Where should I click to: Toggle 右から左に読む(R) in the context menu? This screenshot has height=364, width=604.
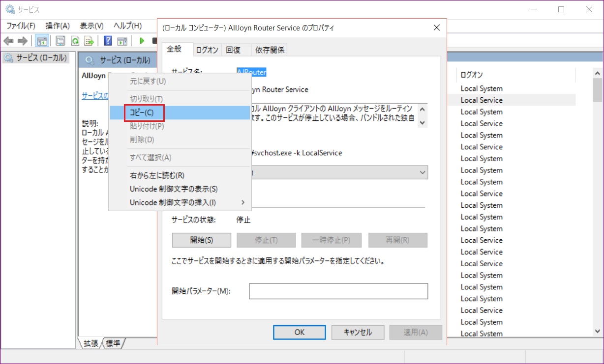pyautogui.click(x=180, y=175)
